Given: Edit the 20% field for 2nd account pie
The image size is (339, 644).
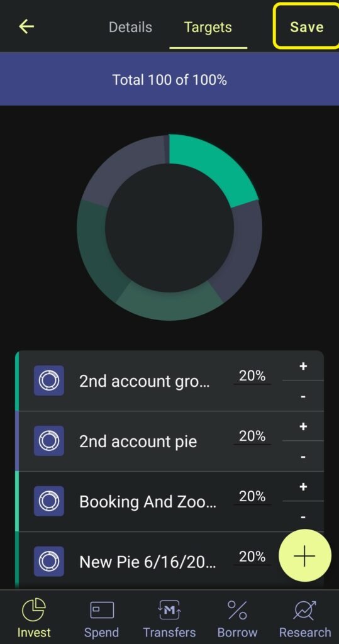Looking at the screenshot, I should [252, 436].
